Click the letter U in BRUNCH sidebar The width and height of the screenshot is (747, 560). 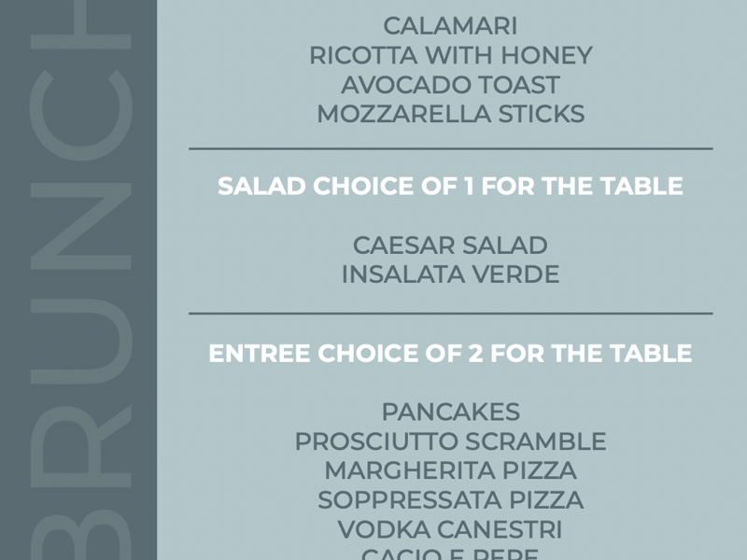80,342
